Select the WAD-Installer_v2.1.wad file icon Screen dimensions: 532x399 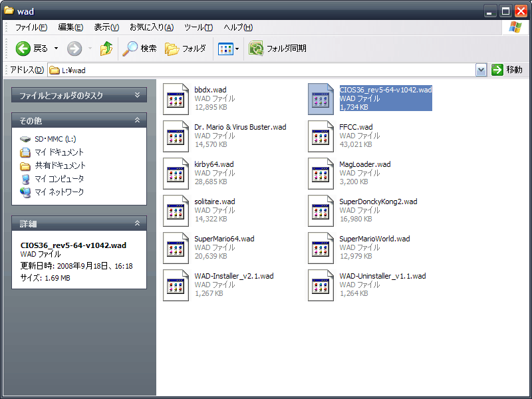coord(176,286)
